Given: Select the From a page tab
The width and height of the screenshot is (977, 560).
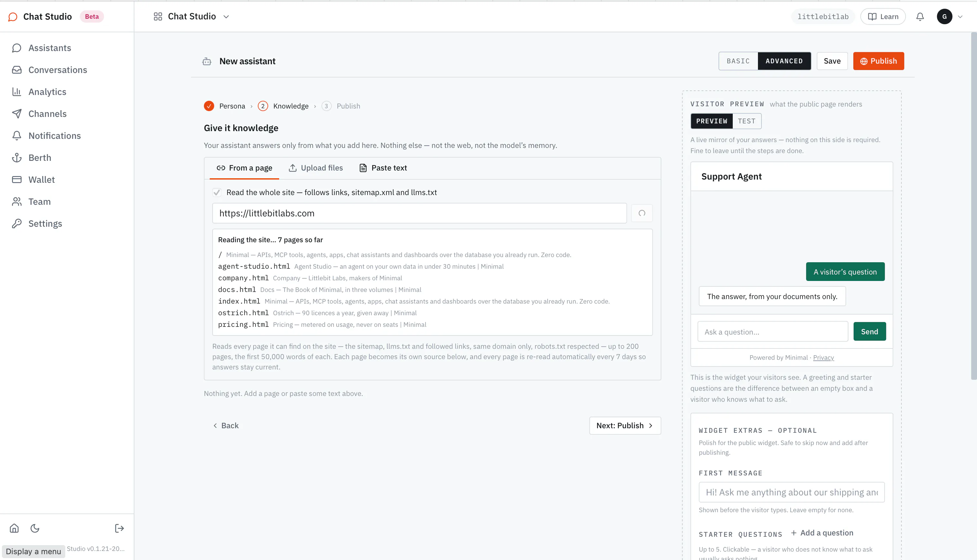Looking at the screenshot, I should click(x=244, y=168).
